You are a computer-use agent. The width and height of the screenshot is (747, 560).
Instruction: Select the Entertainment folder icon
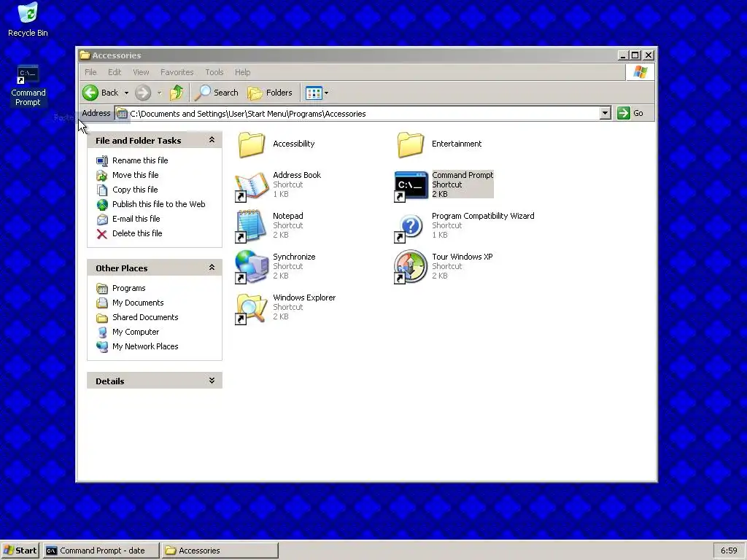[x=410, y=145]
